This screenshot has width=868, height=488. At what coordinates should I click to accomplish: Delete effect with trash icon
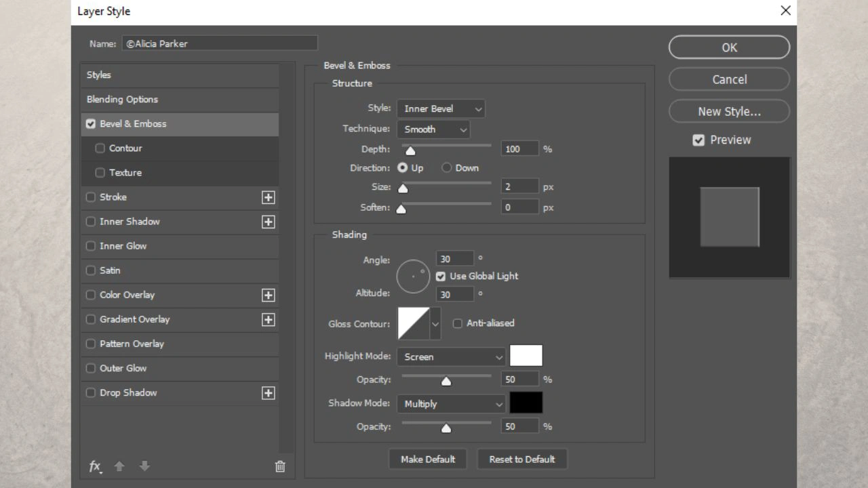click(x=280, y=466)
